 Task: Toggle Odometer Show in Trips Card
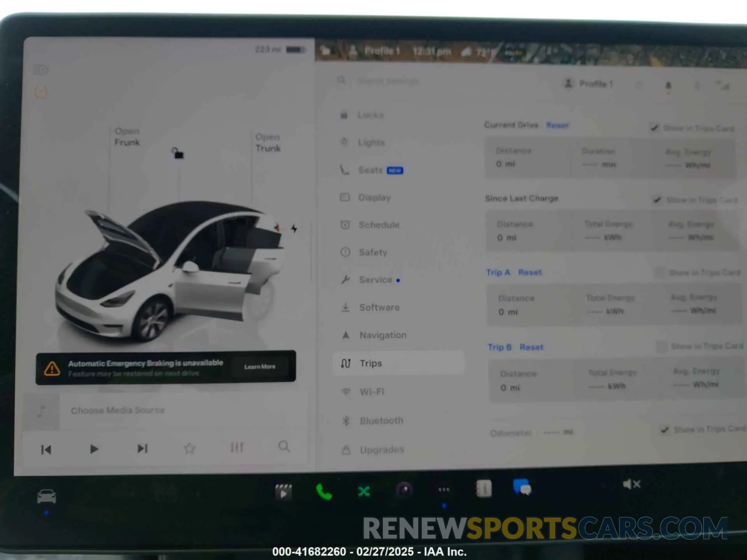coord(665,429)
